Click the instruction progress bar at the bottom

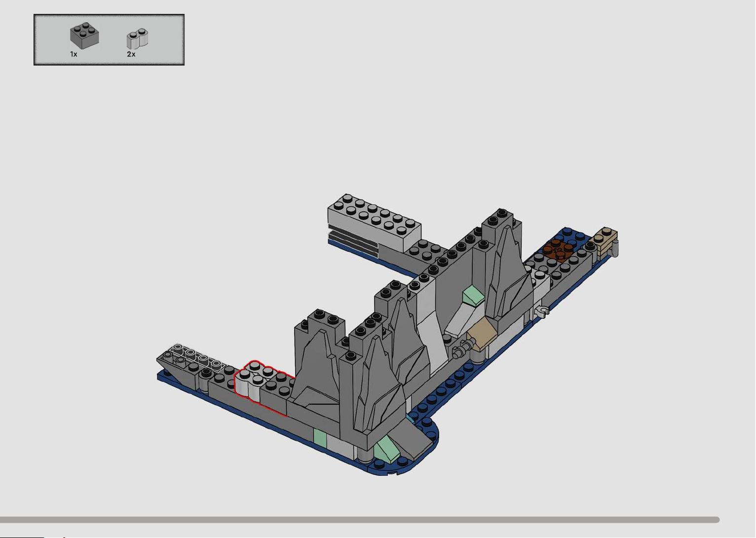(x=360, y=520)
